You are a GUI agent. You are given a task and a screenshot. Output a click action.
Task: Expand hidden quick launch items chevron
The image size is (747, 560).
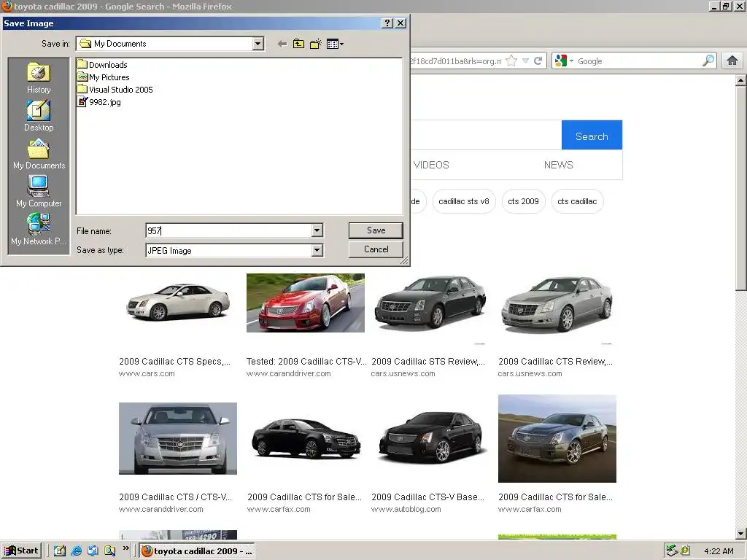125,548
